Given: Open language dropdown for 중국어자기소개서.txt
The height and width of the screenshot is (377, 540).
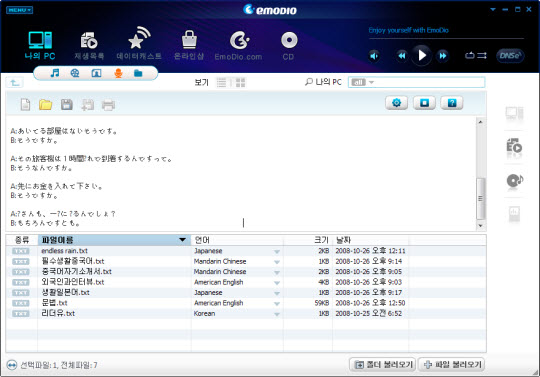Looking at the screenshot, I should (277, 272).
